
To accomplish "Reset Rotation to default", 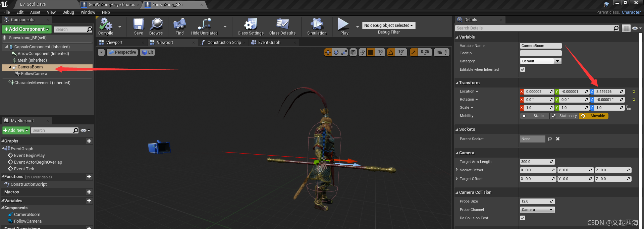I will point(634,100).
